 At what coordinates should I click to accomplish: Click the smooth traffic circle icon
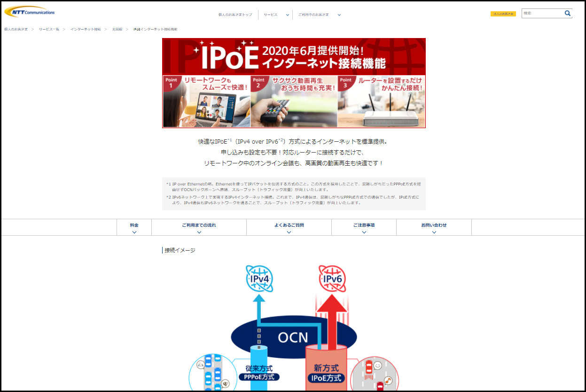375,374
